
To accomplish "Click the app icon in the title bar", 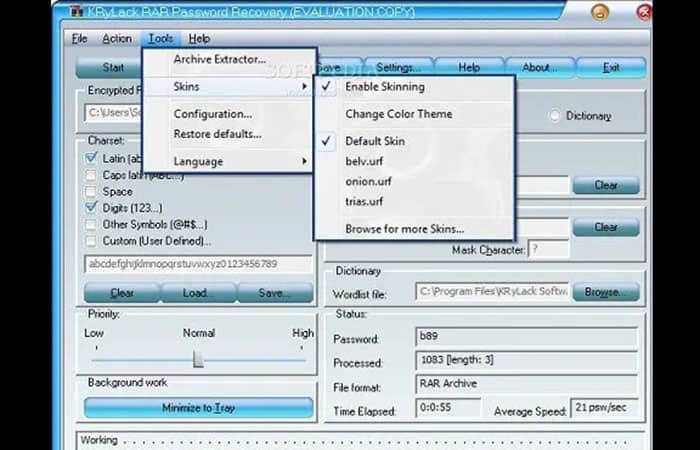I will pos(77,11).
